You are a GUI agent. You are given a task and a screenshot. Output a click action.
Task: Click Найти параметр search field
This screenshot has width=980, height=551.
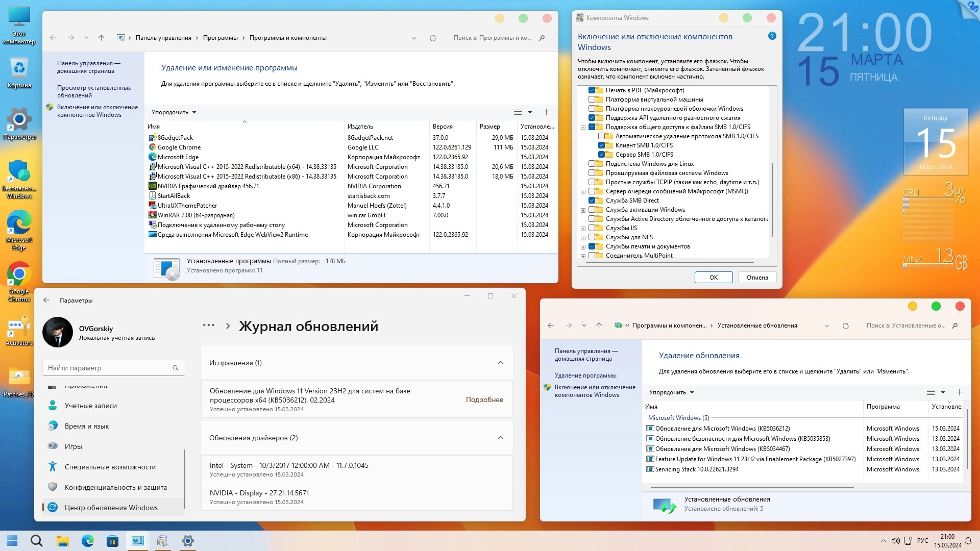point(110,368)
